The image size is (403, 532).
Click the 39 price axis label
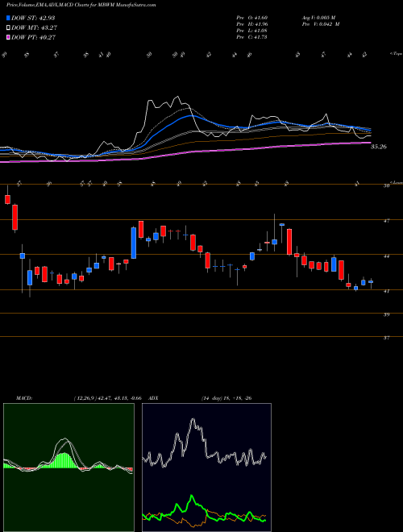[386, 315]
